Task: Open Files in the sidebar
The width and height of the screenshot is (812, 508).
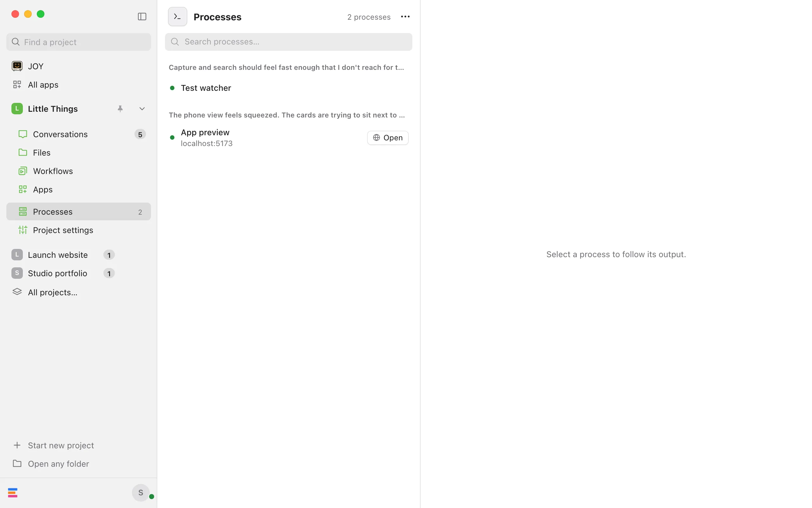Action: click(x=79, y=152)
